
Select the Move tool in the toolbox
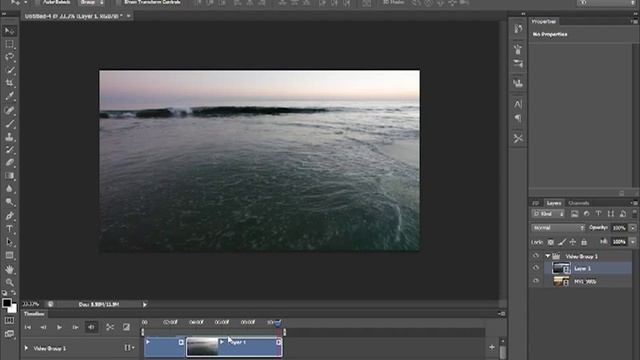pos(9,31)
